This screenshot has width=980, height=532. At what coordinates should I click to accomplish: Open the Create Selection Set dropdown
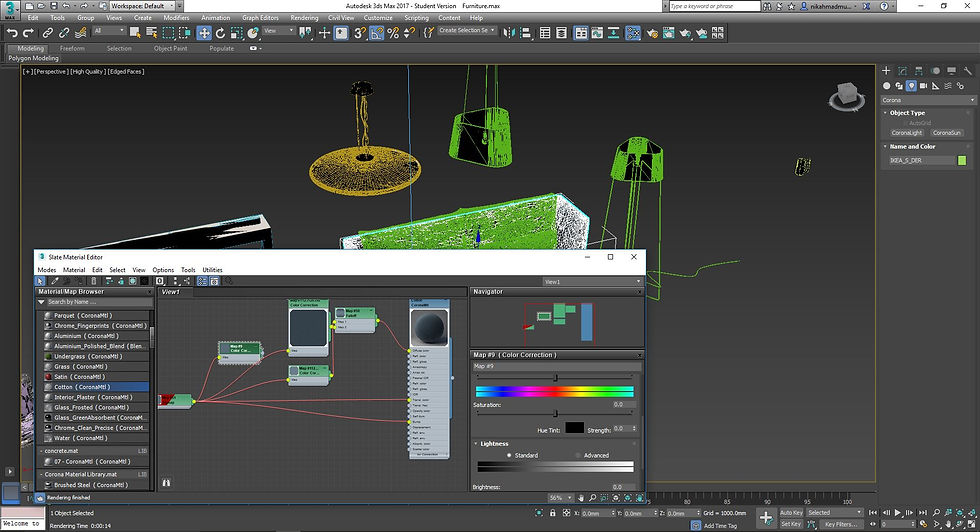[x=466, y=31]
